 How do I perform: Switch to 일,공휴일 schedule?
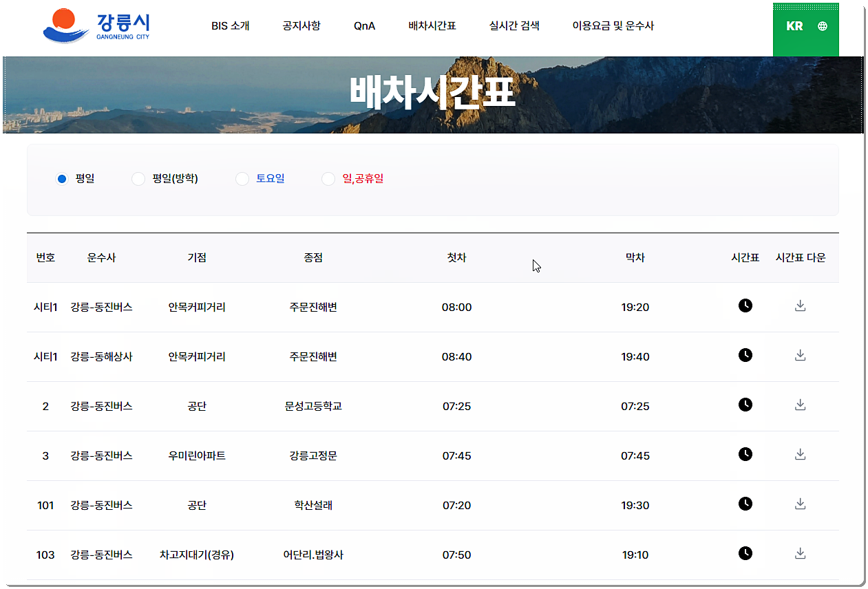coord(328,178)
